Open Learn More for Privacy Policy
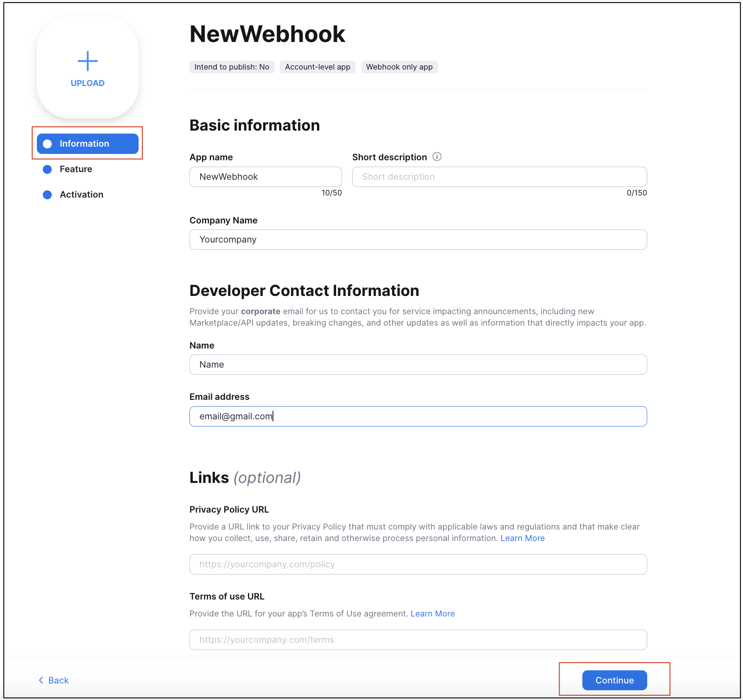743x700 pixels. [x=522, y=538]
